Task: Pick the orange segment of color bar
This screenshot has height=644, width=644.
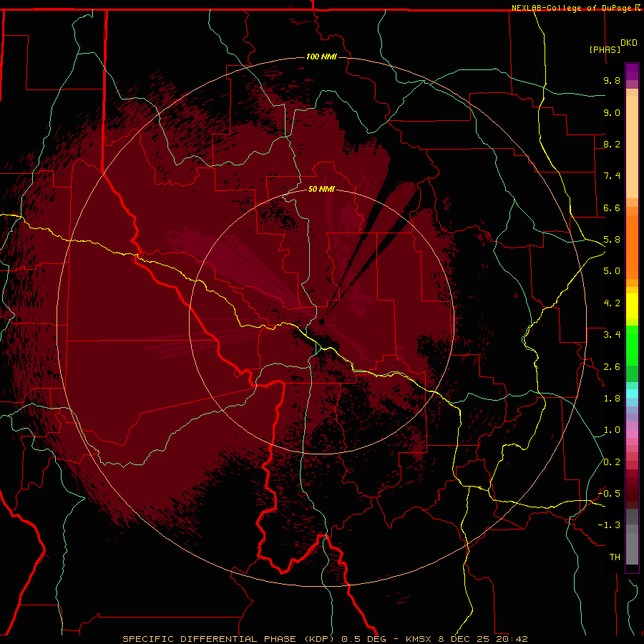Action: point(632,248)
